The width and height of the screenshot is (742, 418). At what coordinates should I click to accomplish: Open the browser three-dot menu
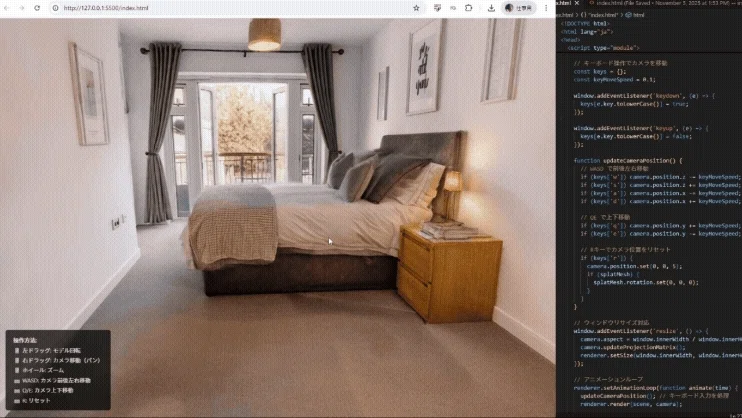546,8
